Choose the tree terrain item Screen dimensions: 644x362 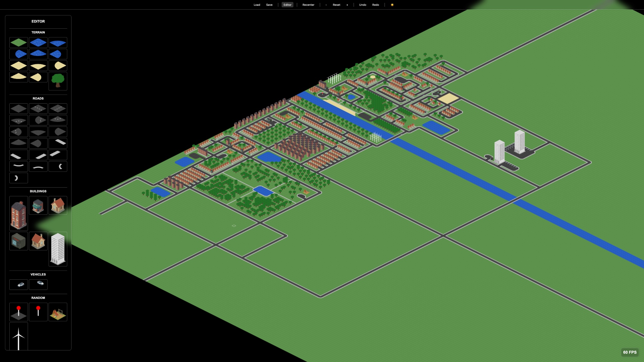[58, 81]
